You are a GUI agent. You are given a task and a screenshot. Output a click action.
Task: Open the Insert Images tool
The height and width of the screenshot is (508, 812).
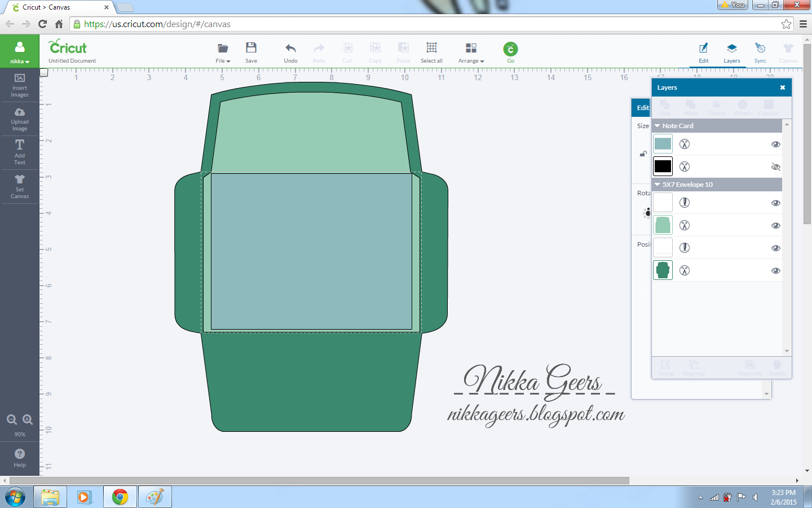click(20, 85)
